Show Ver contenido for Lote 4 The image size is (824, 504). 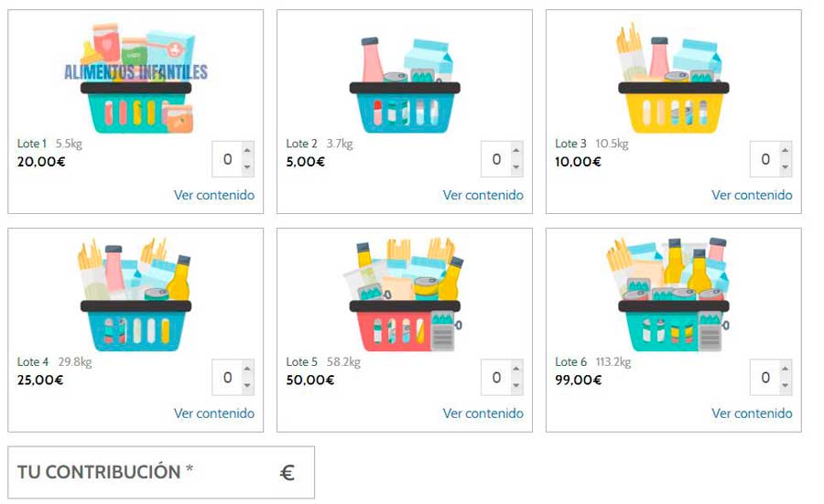tap(214, 413)
